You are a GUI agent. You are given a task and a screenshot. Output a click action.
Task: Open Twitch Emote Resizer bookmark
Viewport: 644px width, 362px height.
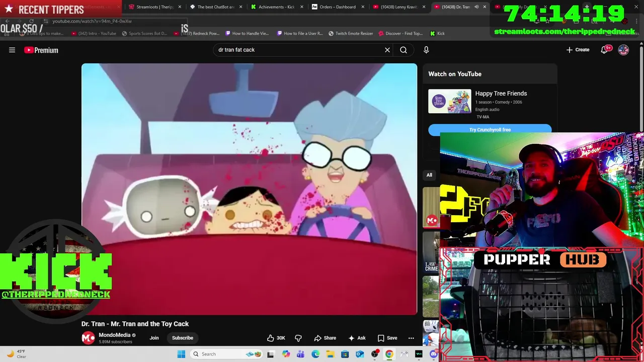click(x=351, y=33)
